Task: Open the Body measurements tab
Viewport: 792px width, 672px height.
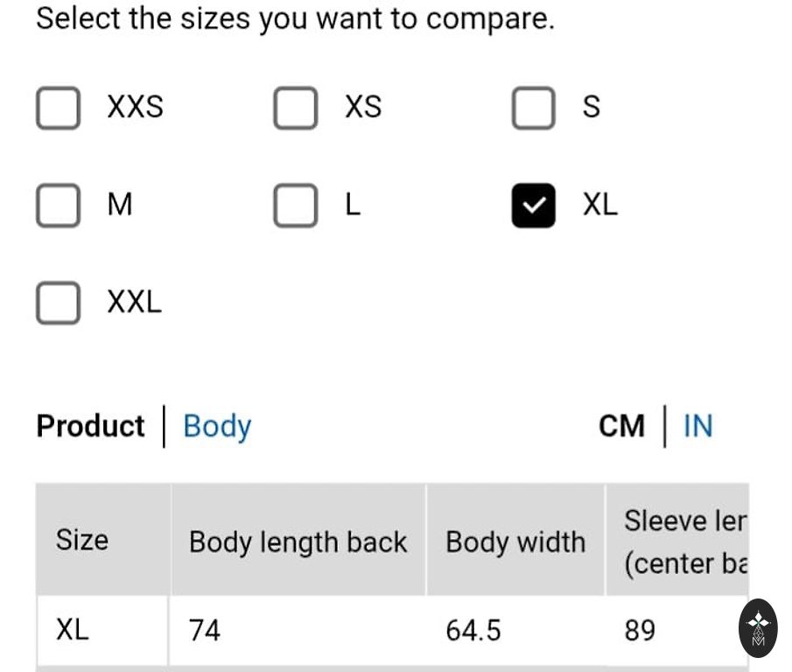Action: point(217,426)
